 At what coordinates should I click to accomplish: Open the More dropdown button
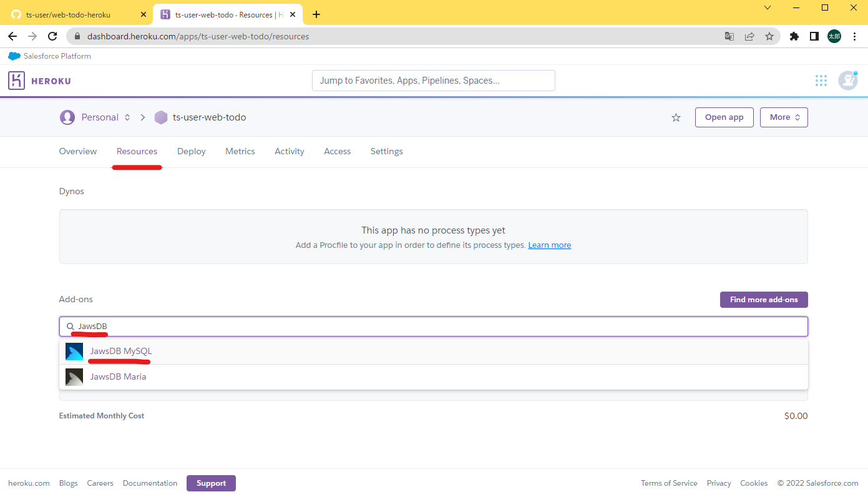point(784,117)
